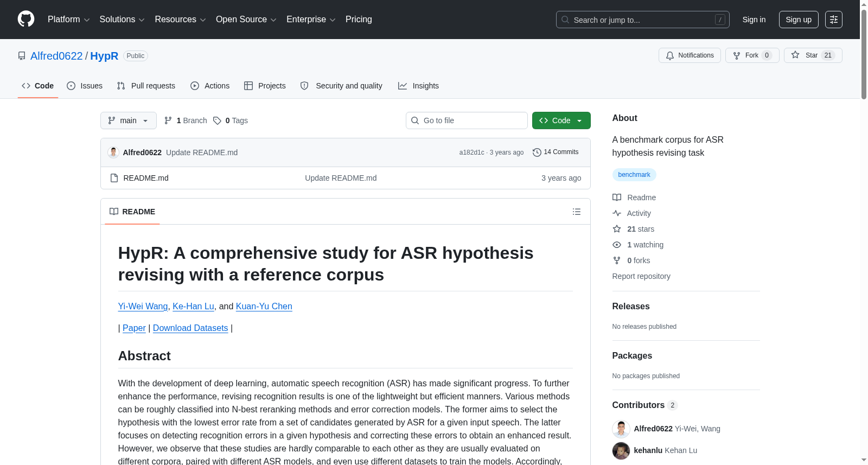Expand the Solutions menu
868x465 pixels.
(122, 20)
